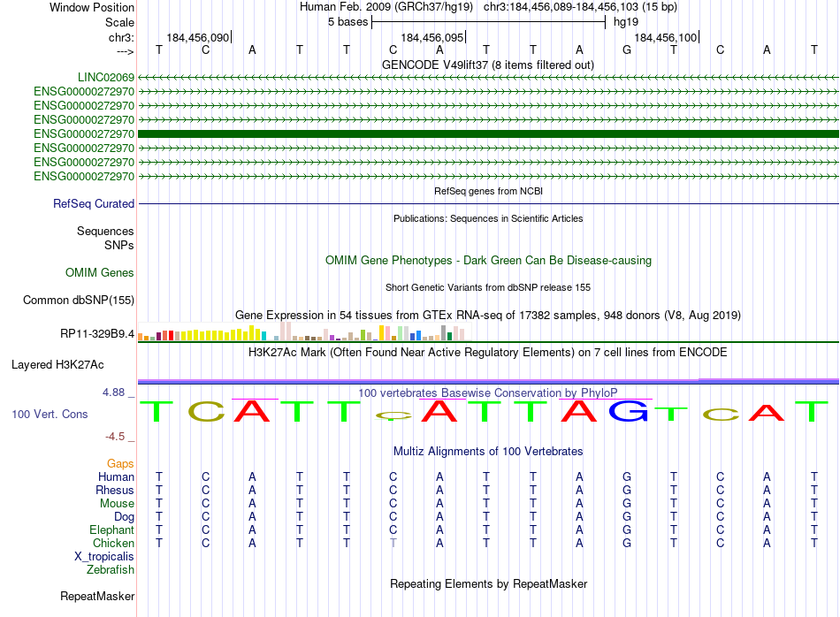Viewport: 840px width, 617px height.
Task: Open the GTEx Gene Expression in 54 tissues title
Action: [488, 315]
